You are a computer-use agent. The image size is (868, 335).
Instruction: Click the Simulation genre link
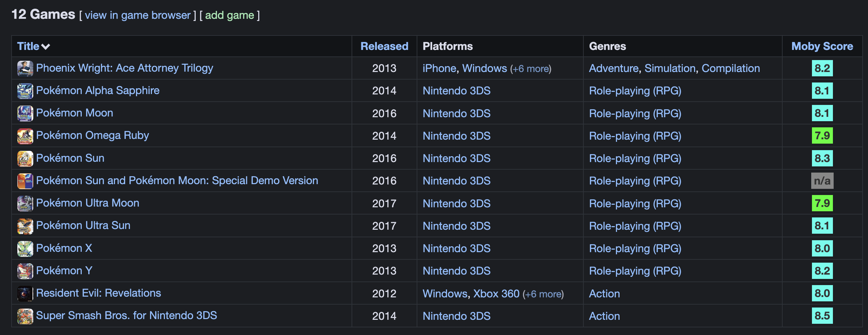pyautogui.click(x=670, y=68)
